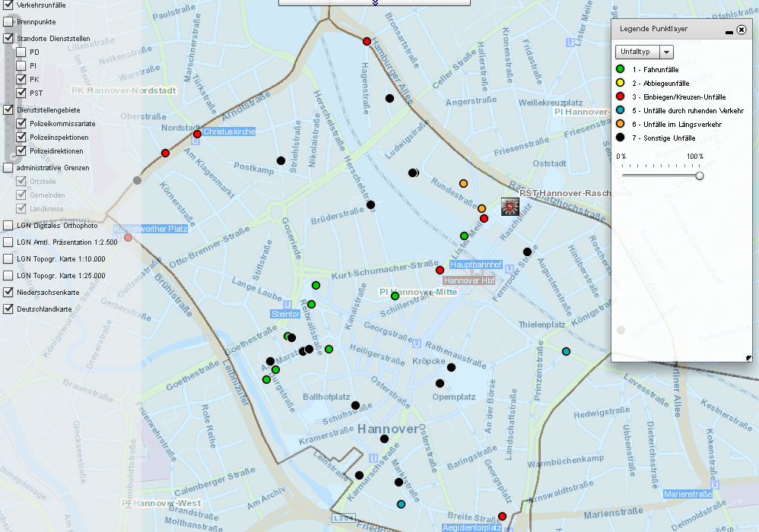Click the Marienstraße station label
759x532 pixels.
point(688,494)
